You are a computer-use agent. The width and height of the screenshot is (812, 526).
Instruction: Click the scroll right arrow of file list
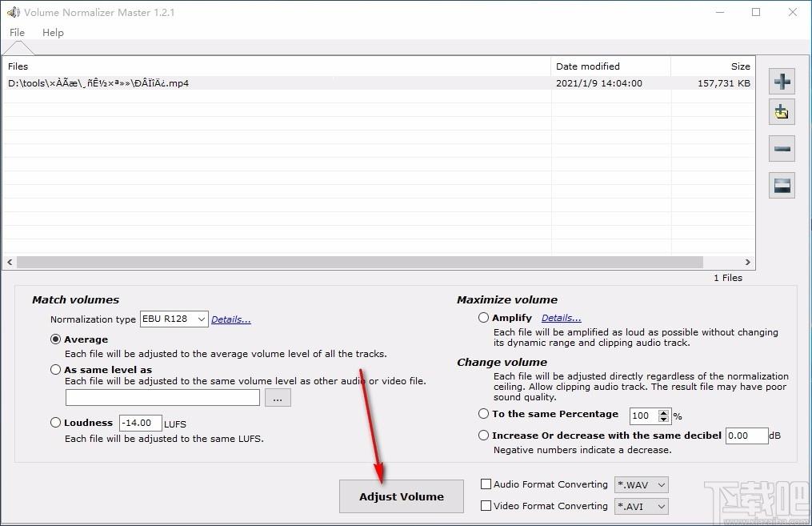tap(747, 263)
